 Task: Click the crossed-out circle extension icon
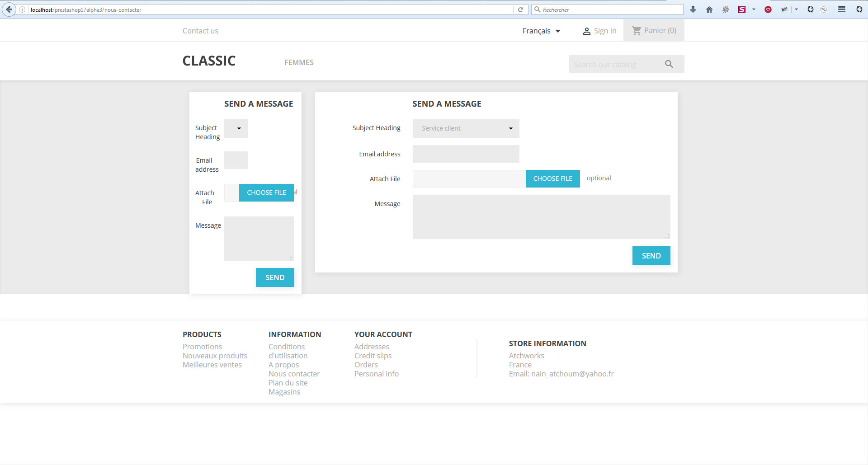[x=824, y=9]
